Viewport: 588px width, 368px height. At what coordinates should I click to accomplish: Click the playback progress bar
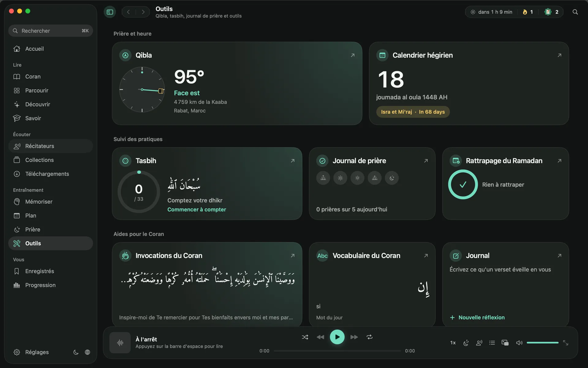point(337,351)
